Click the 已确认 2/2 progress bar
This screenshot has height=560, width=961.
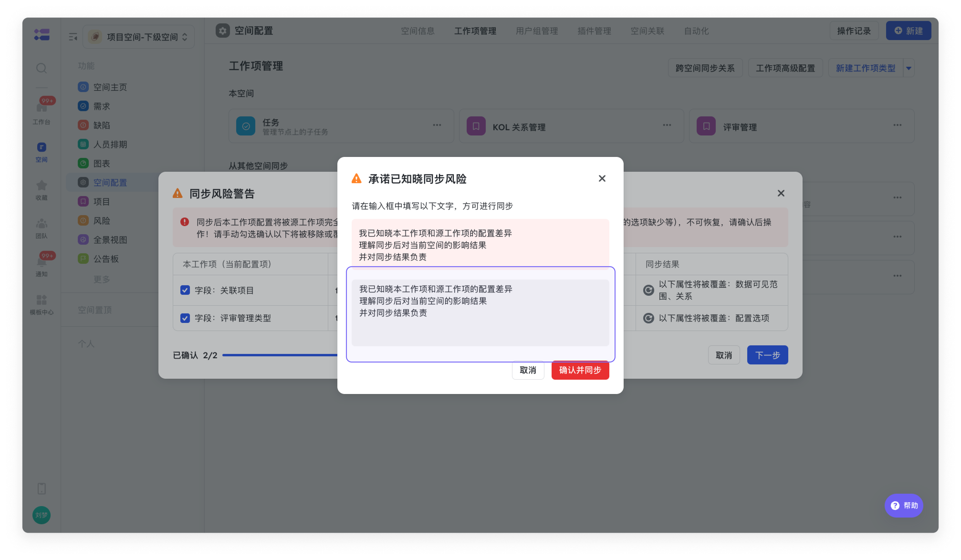coord(280,355)
